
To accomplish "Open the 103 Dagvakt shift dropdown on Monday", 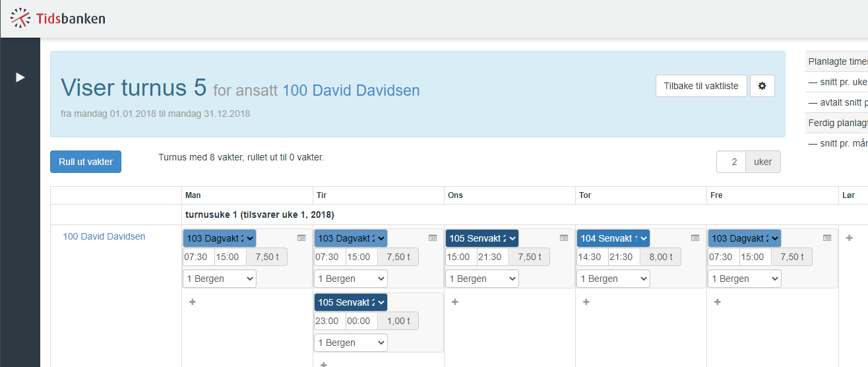I will pos(220,238).
